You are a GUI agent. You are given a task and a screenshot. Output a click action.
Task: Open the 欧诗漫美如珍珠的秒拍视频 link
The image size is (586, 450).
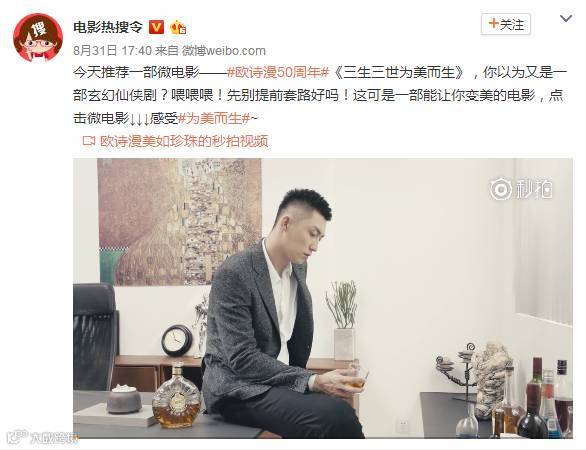(x=184, y=141)
